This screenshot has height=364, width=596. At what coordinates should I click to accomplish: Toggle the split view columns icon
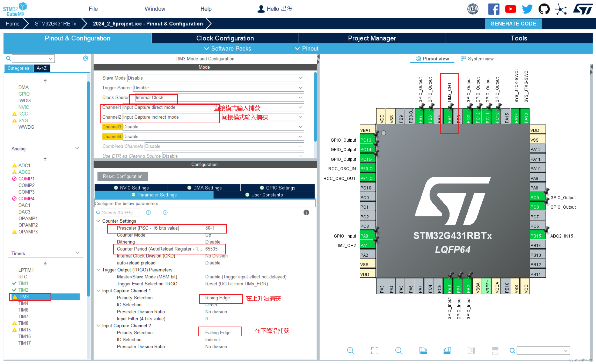[471, 351]
